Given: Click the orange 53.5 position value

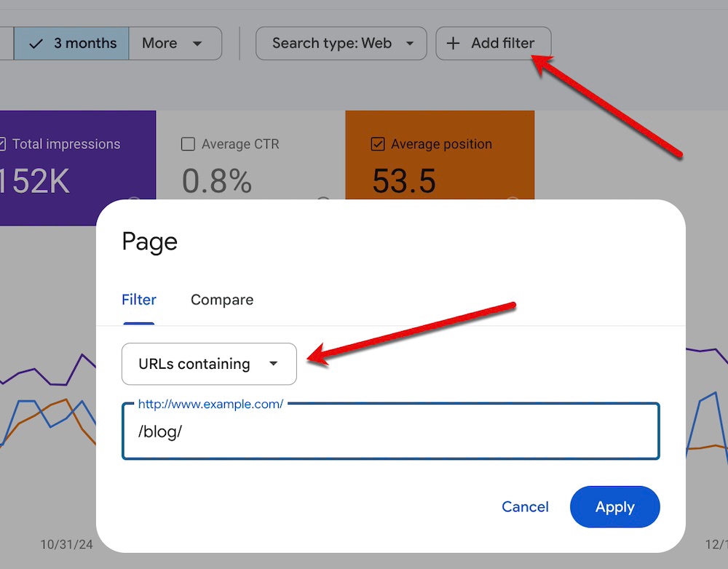Looking at the screenshot, I should [x=404, y=182].
